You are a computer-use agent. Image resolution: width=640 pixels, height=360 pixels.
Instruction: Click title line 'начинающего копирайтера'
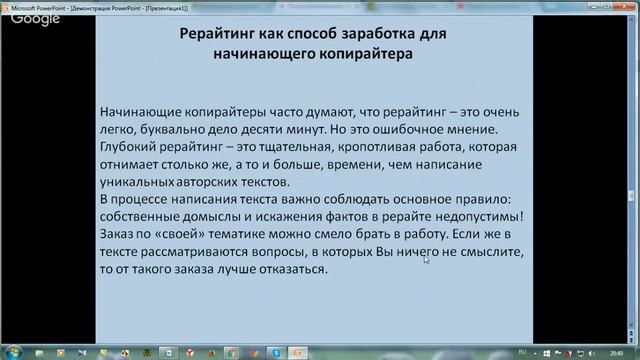[313, 53]
